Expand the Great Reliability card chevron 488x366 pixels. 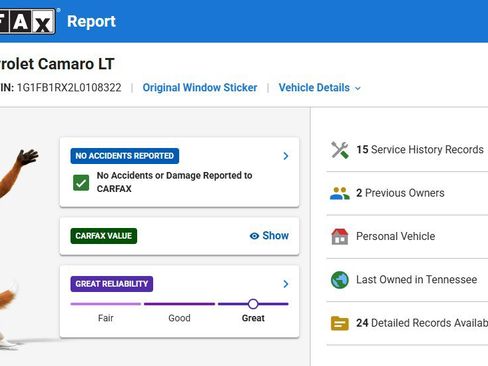[286, 284]
